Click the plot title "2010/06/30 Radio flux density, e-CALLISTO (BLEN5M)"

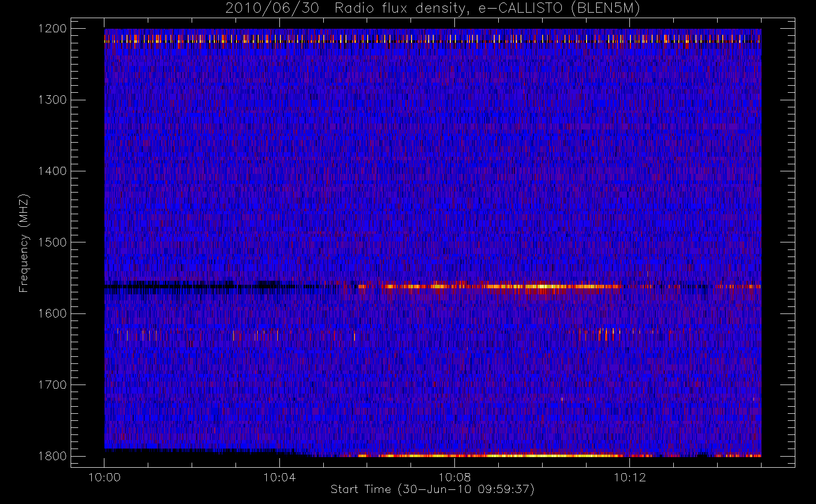click(433, 9)
